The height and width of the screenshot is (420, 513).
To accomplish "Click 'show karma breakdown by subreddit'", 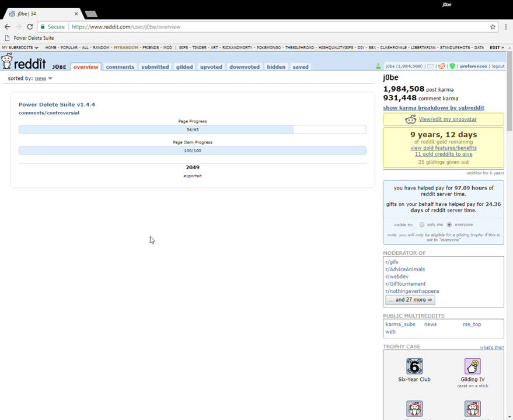I will 433,108.
